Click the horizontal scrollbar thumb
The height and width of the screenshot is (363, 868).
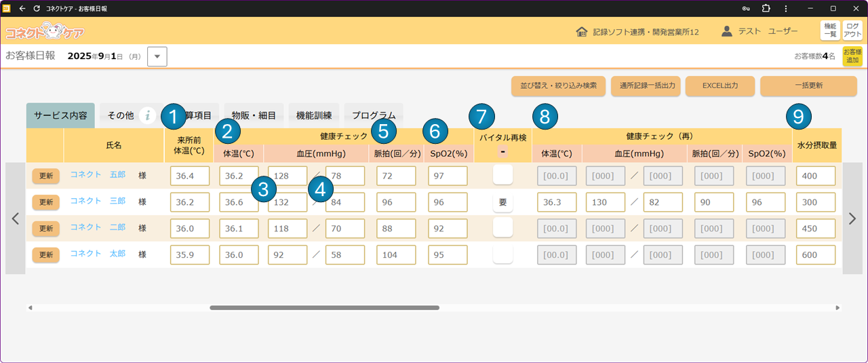324,308
